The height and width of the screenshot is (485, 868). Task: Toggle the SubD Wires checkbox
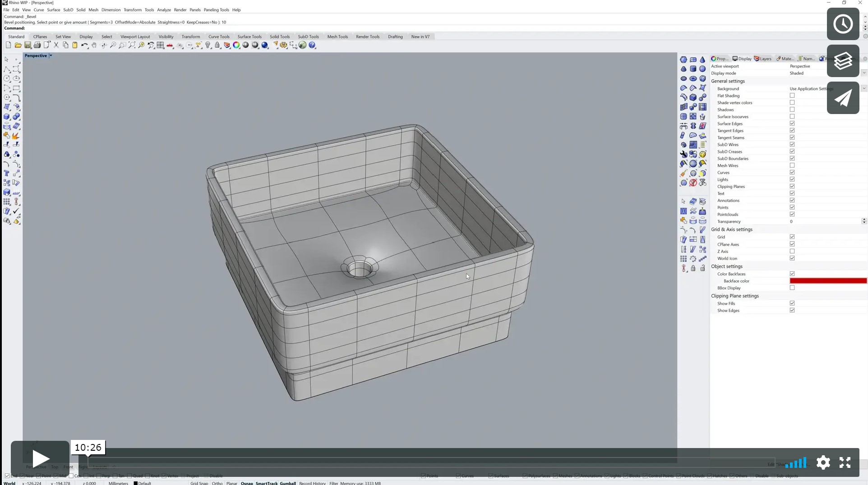tap(792, 145)
